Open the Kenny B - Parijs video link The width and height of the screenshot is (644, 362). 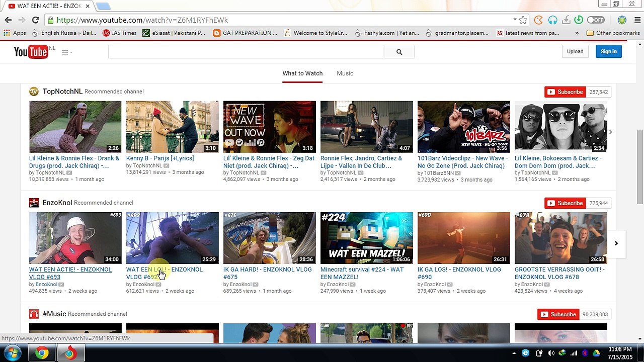(x=160, y=158)
